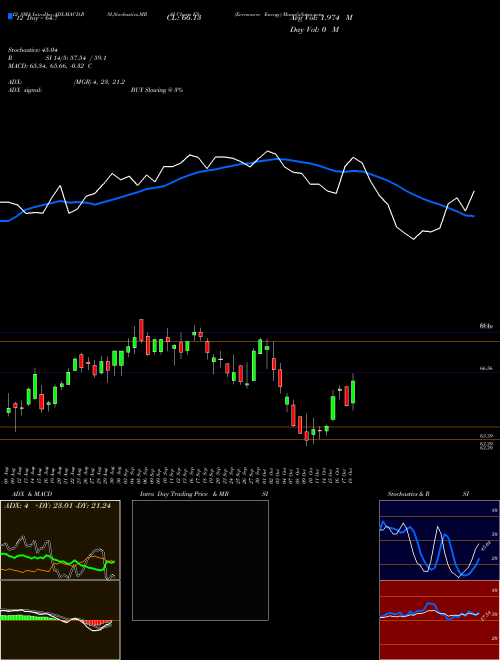500x660 pixels.
Task: Click the 'ADX: 4 +DY: 23.01 -DY: 21.24' header
Action: click(x=57, y=506)
